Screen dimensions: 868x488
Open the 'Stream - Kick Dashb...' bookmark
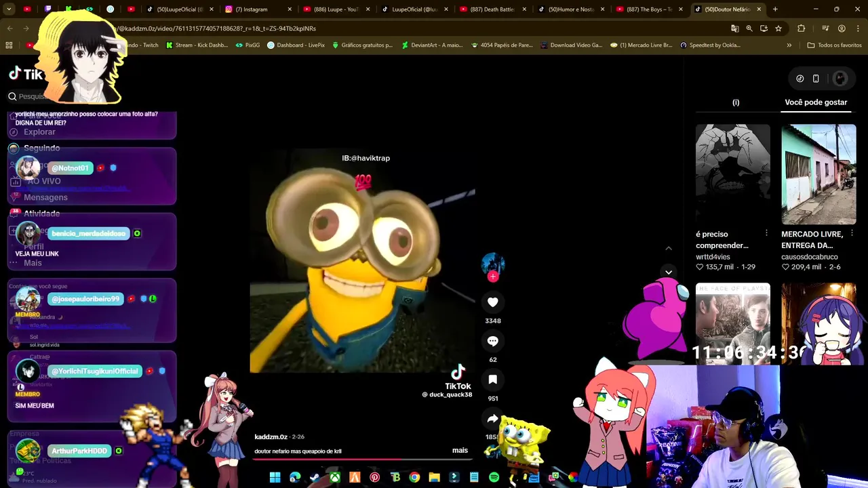(x=197, y=45)
